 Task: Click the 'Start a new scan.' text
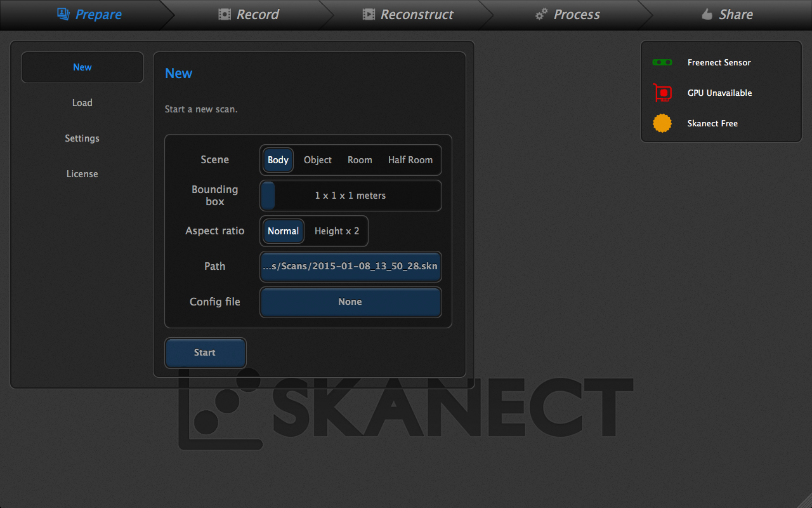point(201,109)
